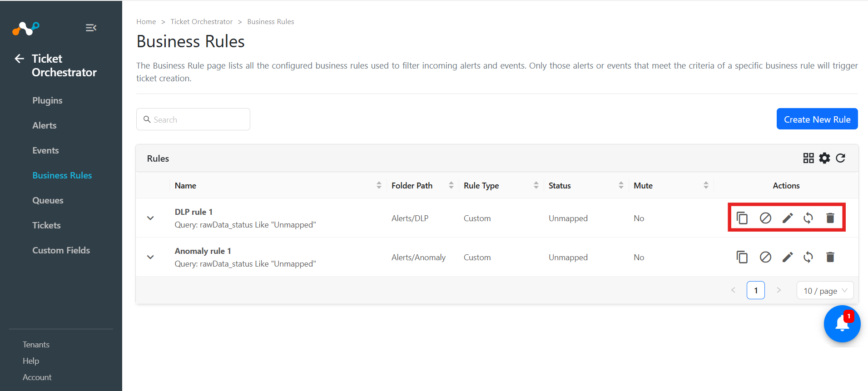Open the Plugins menu item
The width and height of the screenshot is (868, 391).
click(47, 100)
